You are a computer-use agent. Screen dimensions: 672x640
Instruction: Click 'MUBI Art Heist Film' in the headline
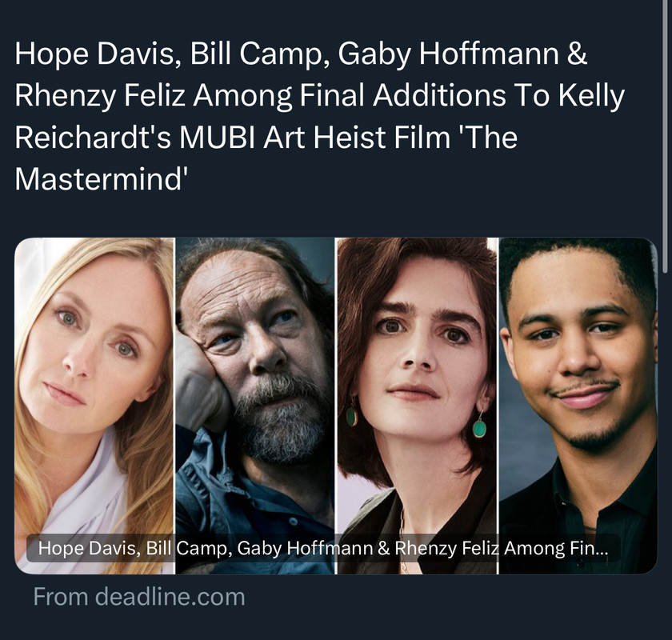point(314,137)
